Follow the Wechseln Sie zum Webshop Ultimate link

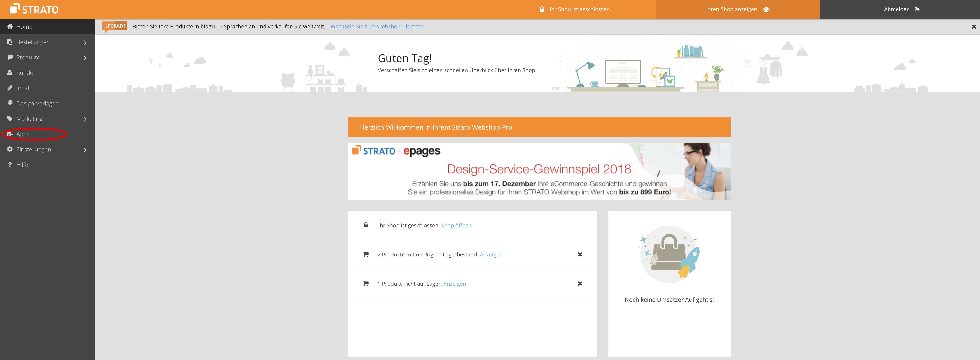tap(377, 27)
